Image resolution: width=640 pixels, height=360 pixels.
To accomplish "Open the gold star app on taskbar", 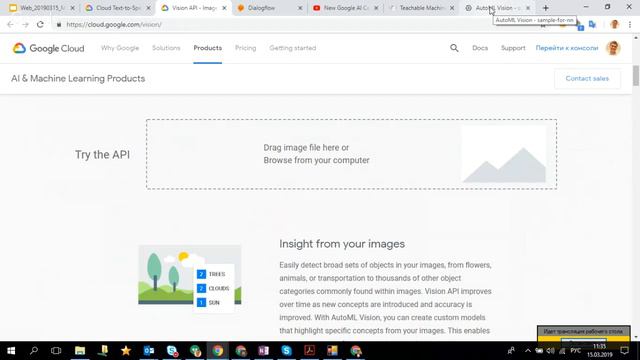I will (x=126, y=351).
